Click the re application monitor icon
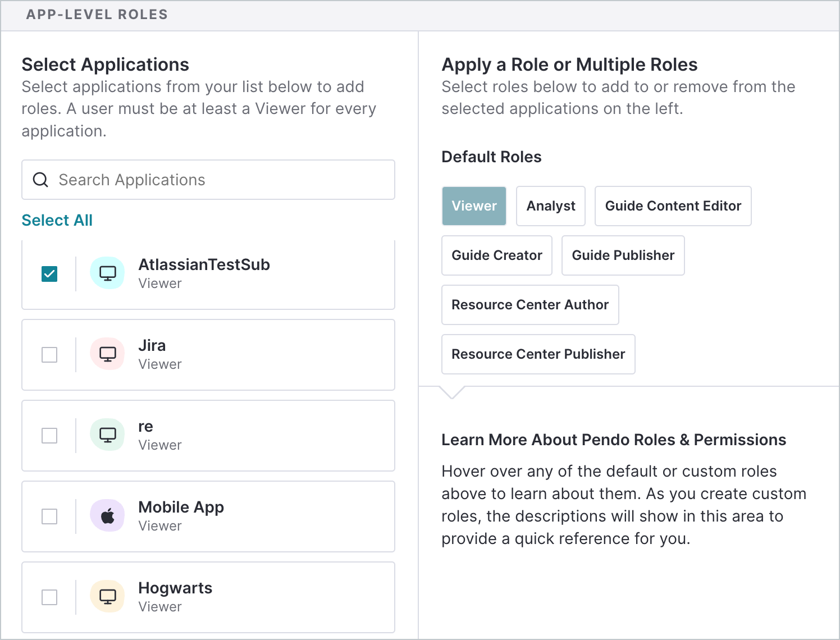The image size is (840, 640). [x=107, y=435]
